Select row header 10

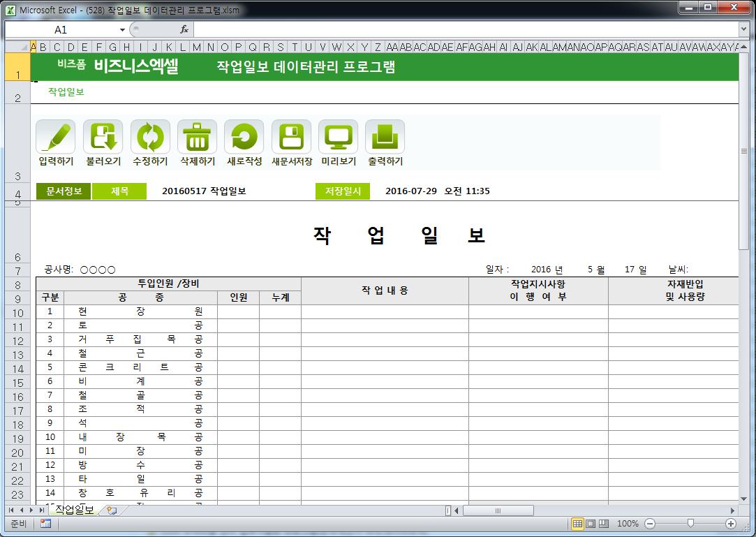[17, 313]
